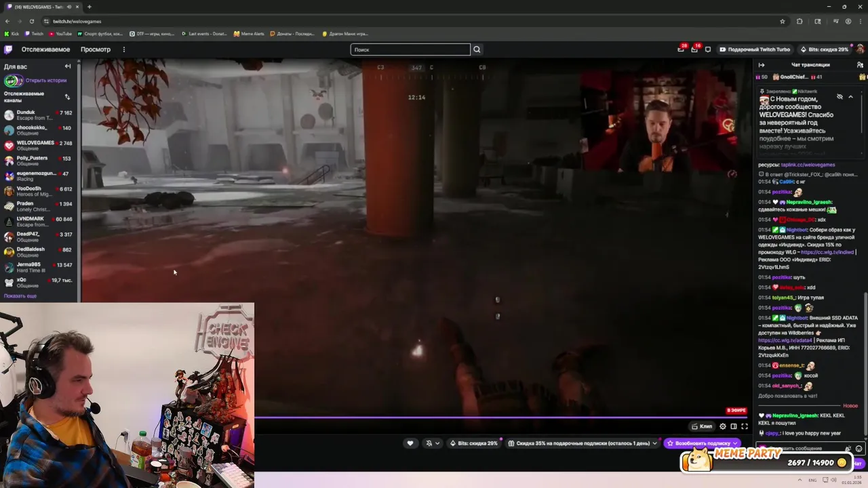The width and height of the screenshot is (868, 488).
Task: Collapse the chat panel with the arrow icon
Action: [762, 65]
